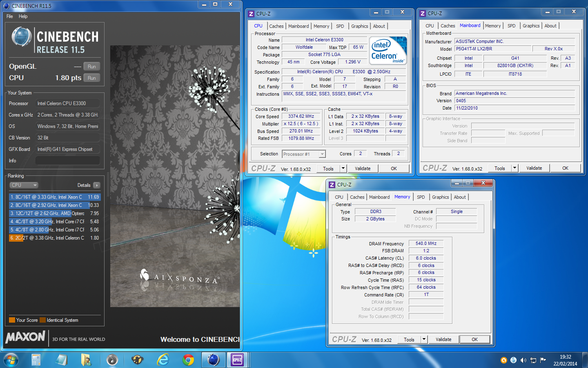Switch to the CINEBENCH taskbar button
This screenshot has width=588, height=368.
click(x=213, y=360)
